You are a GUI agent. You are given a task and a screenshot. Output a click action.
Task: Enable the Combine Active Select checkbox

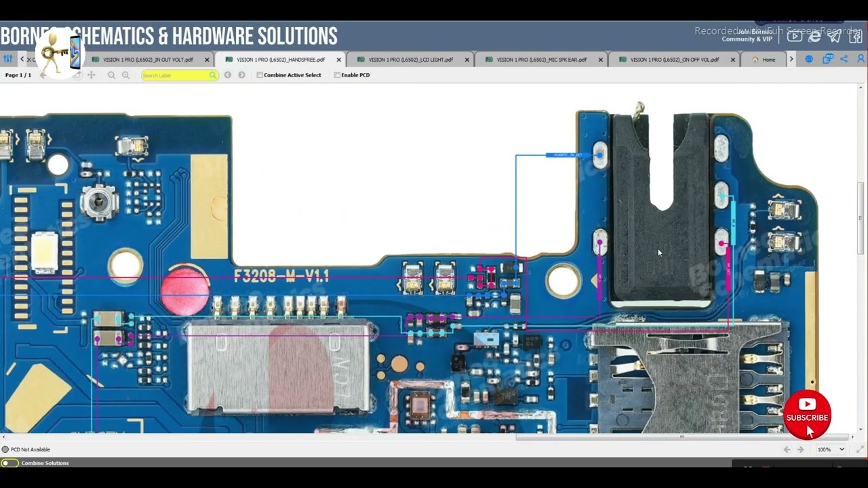click(x=260, y=75)
